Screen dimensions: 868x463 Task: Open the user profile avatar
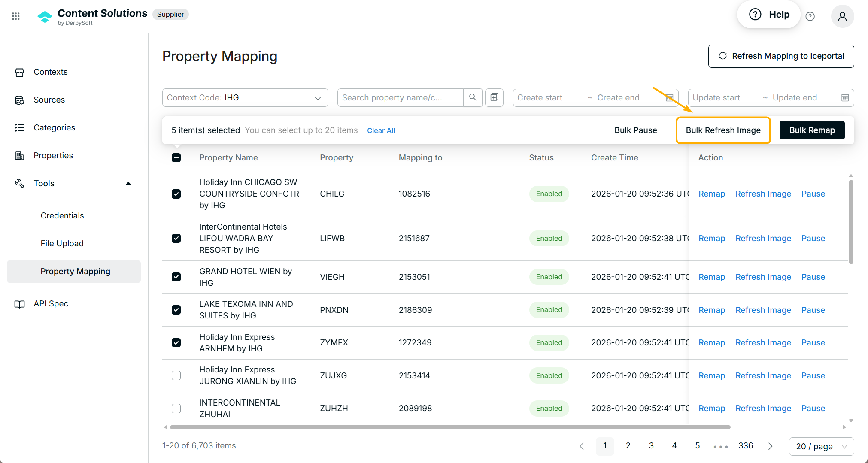(842, 16)
